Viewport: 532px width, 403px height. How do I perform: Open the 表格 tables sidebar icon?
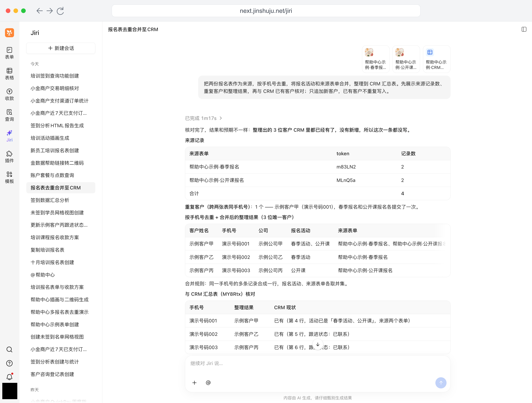9,73
